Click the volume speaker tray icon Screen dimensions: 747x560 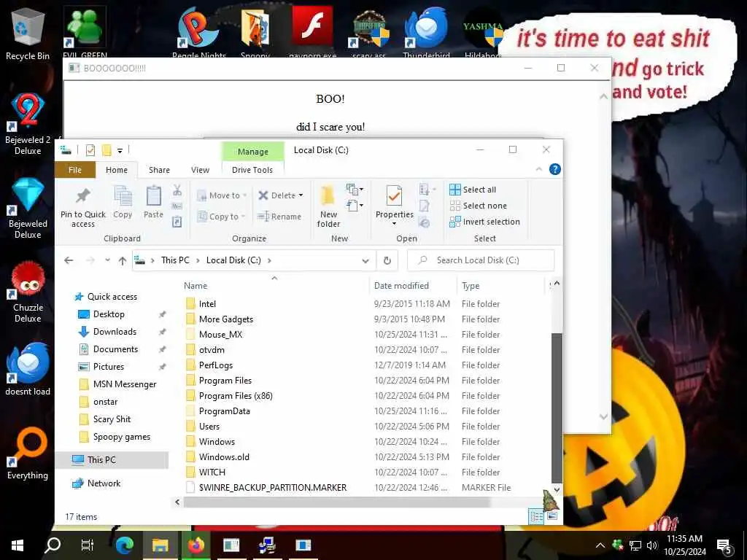[x=652, y=545]
